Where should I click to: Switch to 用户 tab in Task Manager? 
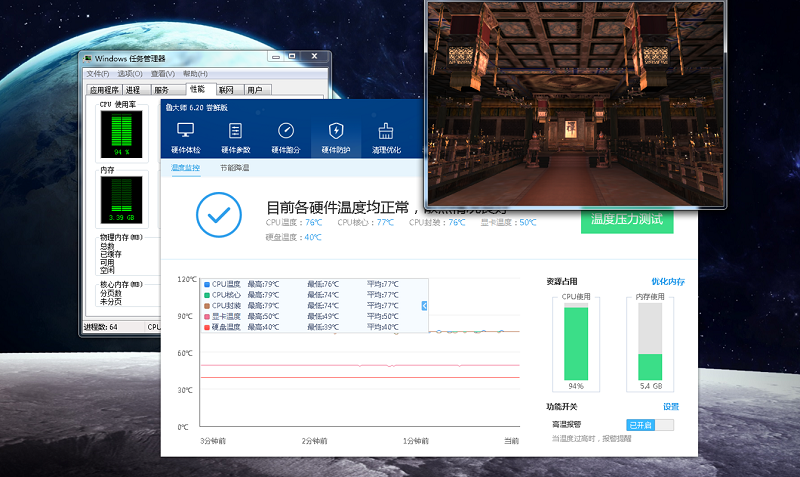[x=258, y=90]
